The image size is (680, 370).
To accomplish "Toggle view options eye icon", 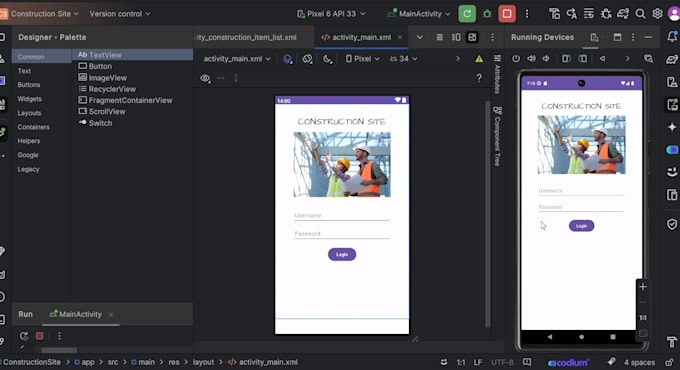I will pyautogui.click(x=205, y=78).
